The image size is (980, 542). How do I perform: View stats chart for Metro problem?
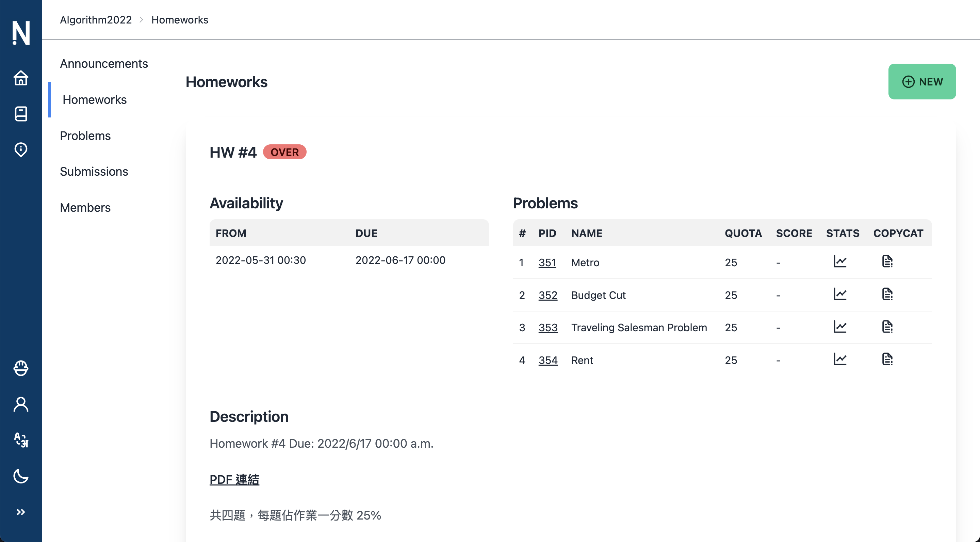coord(839,261)
